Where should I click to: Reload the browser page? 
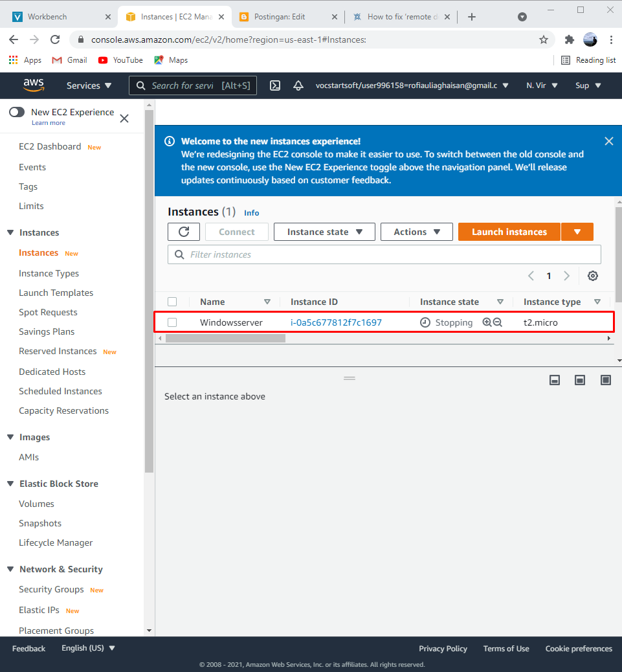(55, 40)
